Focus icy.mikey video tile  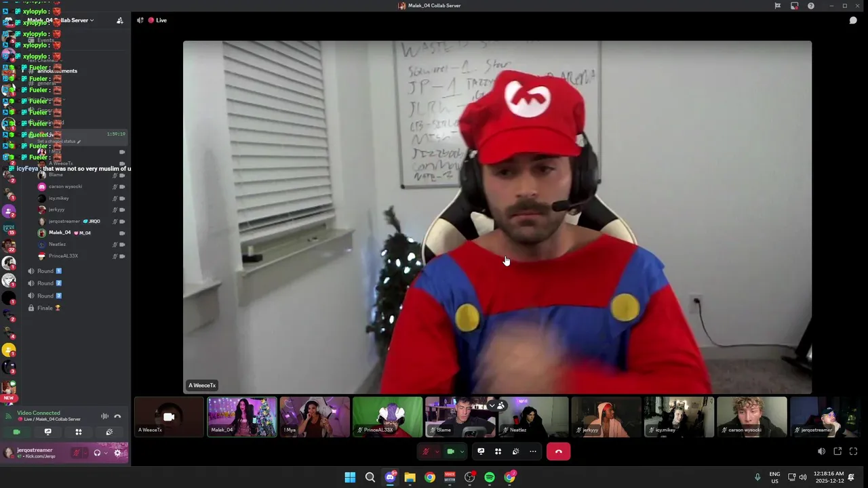pyautogui.click(x=679, y=417)
